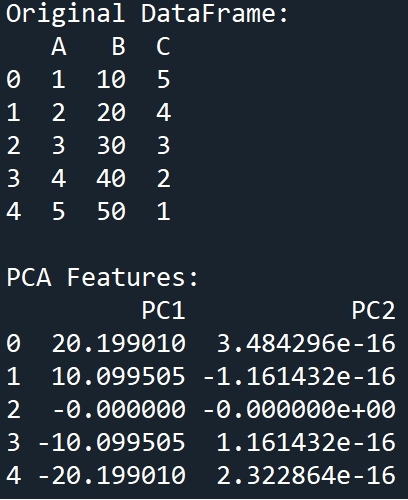The height and width of the screenshot is (500, 408).
Task: Click PC2 value -0.000000e+00
Action: coord(299,409)
